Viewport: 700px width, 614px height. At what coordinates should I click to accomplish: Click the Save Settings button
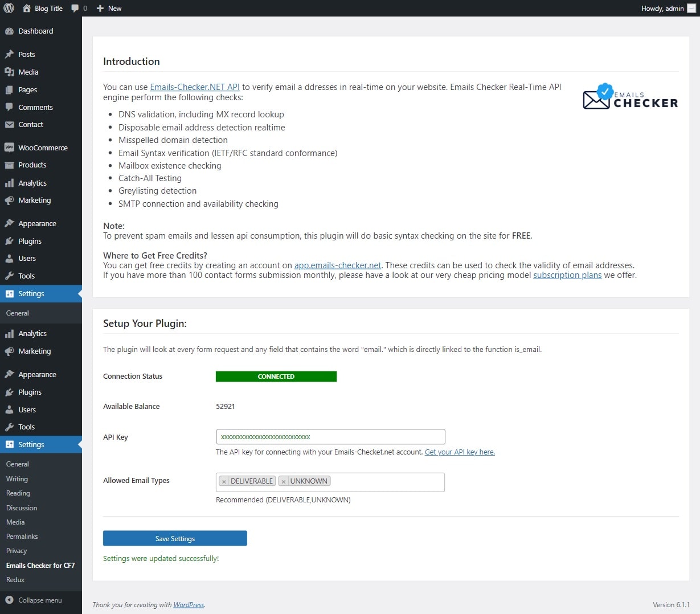175,538
